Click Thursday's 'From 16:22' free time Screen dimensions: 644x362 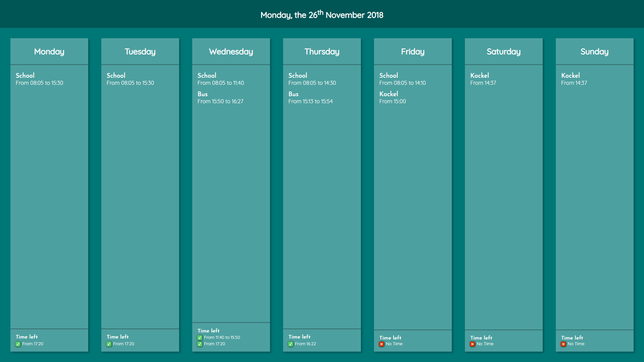306,344
